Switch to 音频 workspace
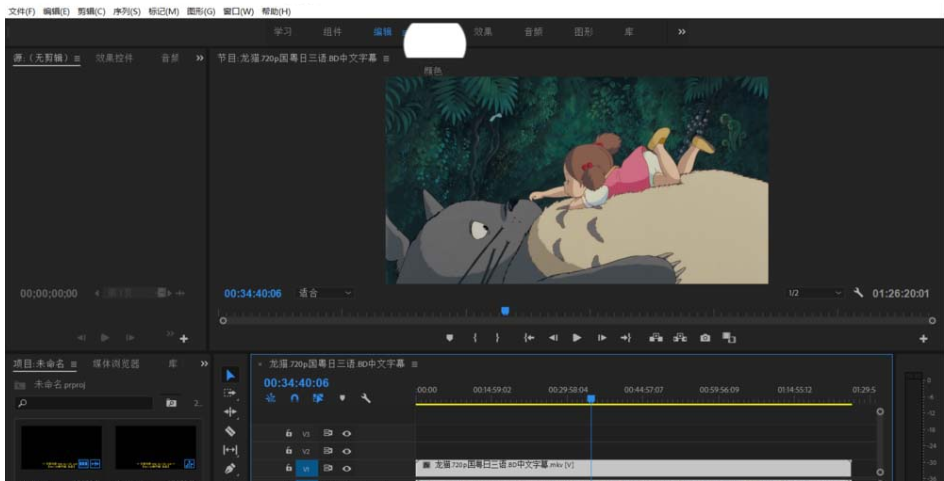The width and height of the screenshot is (944, 481). tap(533, 32)
